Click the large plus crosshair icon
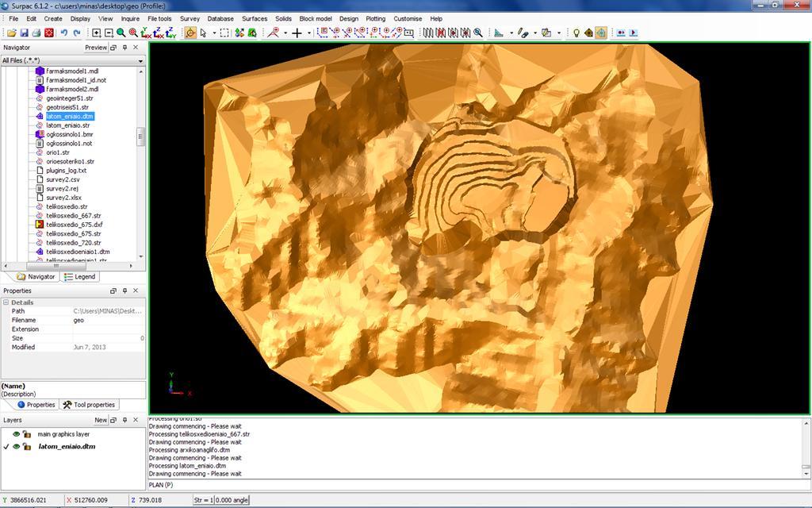812x508 pixels. click(297, 33)
